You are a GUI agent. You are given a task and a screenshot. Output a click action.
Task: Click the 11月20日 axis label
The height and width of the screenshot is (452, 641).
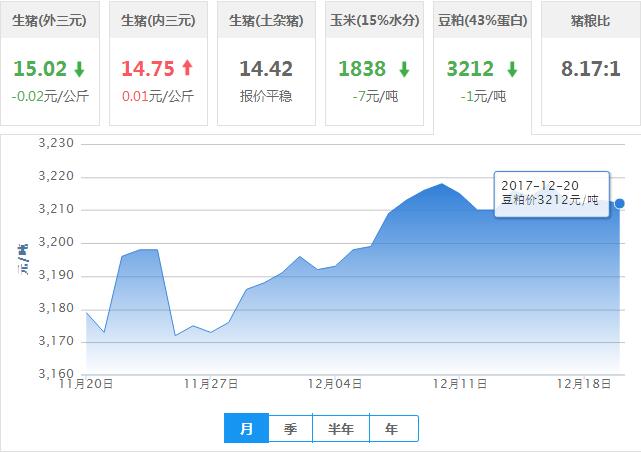[86, 384]
